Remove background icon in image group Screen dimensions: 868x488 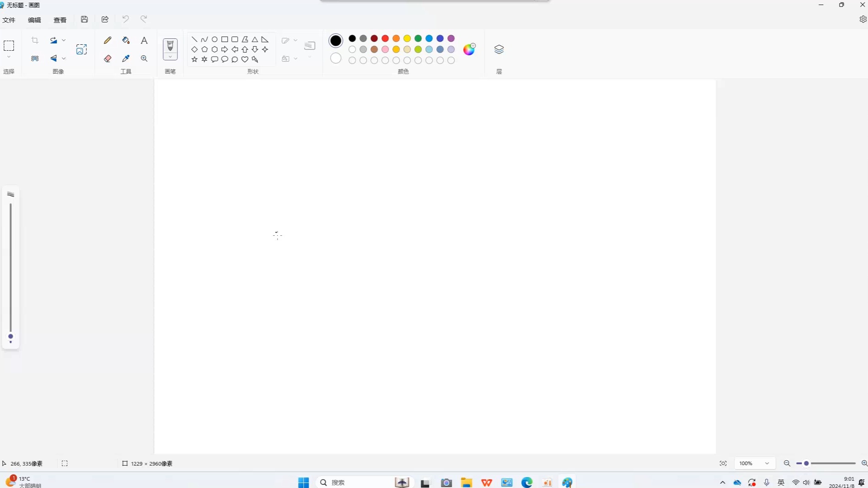(x=35, y=58)
